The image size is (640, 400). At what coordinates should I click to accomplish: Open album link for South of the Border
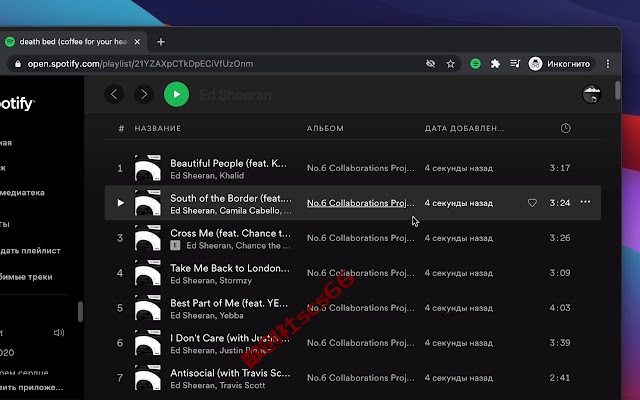[x=360, y=203]
